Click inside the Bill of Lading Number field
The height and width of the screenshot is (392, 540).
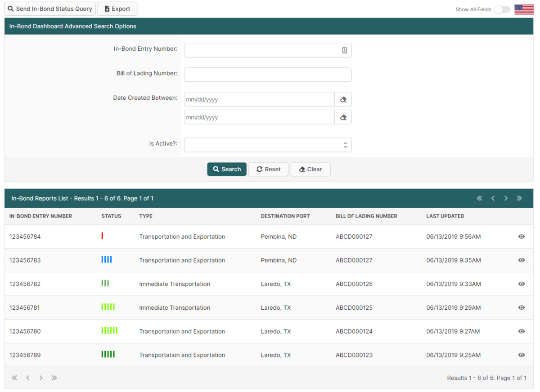pyautogui.click(x=267, y=74)
